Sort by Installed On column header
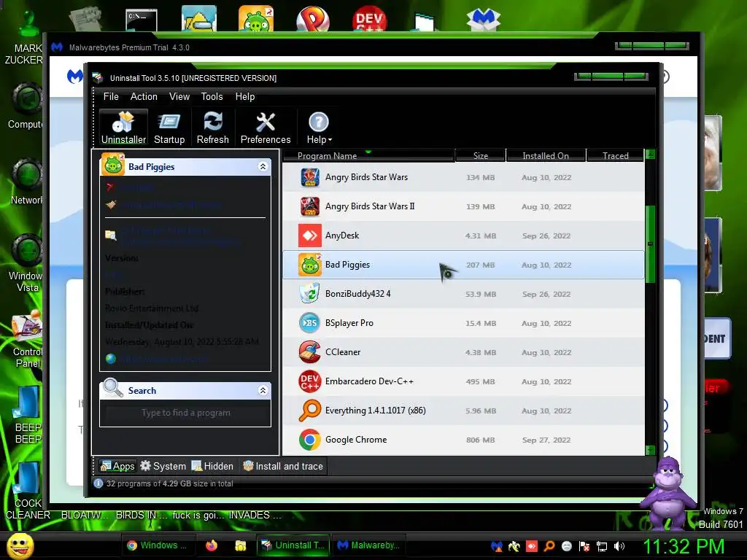The width and height of the screenshot is (747, 560). (x=546, y=156)
